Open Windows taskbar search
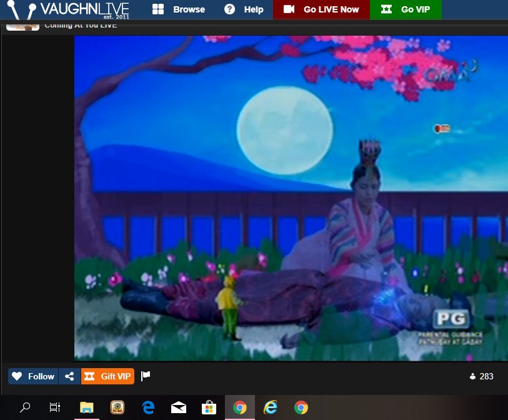Viewport: 508px width, 420px height. point(24,407)
